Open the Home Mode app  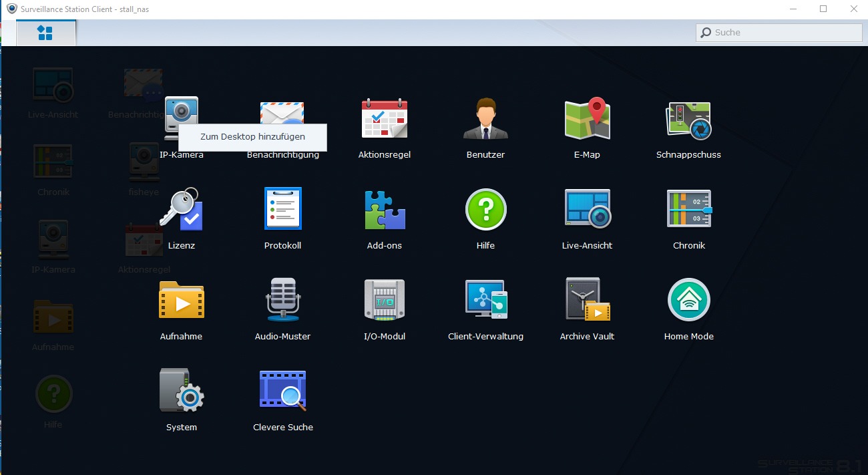[689, 300]
